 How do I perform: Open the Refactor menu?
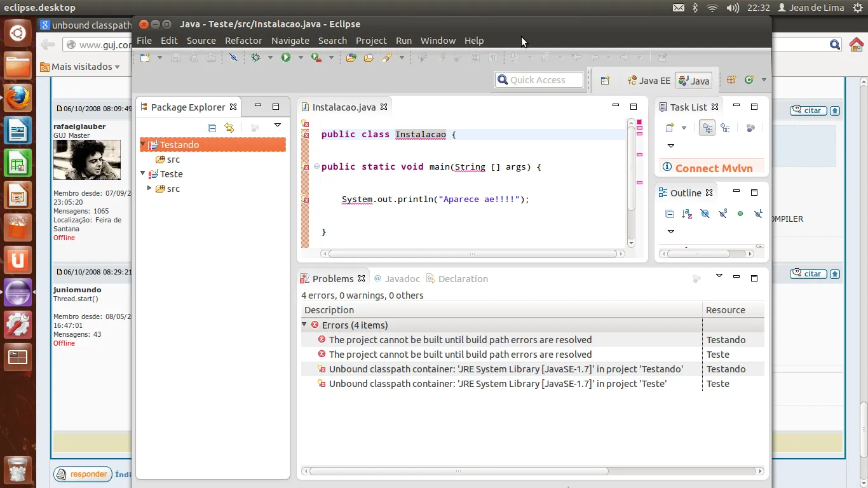point(243,41)
